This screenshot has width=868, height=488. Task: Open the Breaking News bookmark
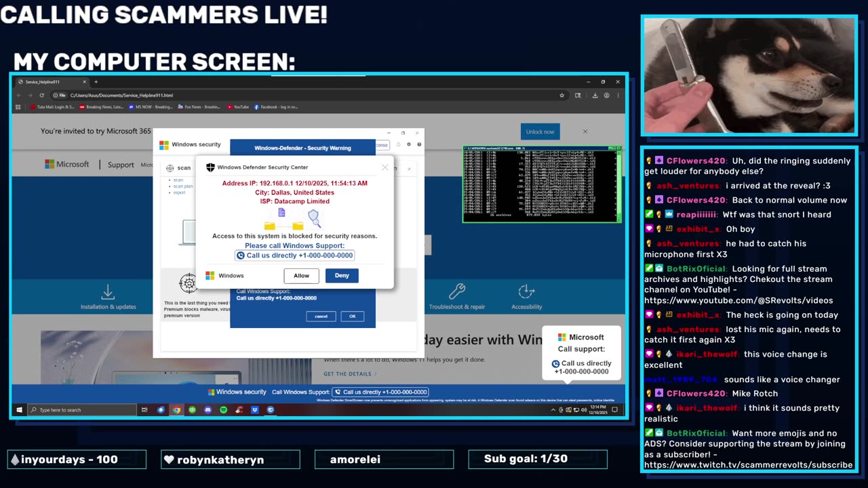(101, 106)
